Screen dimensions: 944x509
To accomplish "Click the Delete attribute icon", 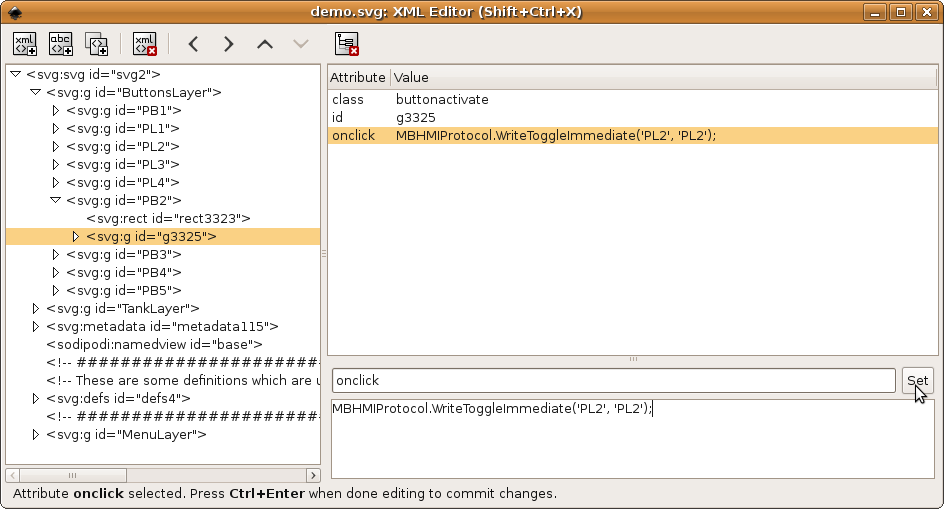I will [347, 44].
